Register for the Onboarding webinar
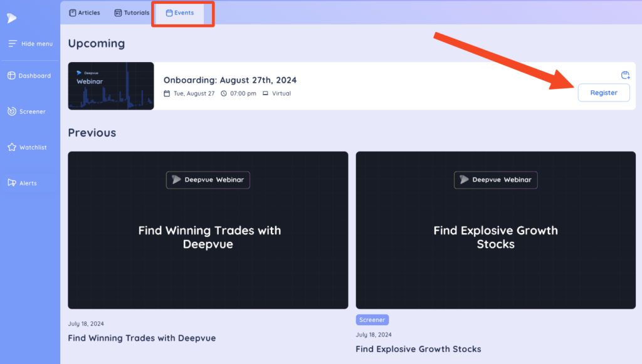 [x=604, y=93]
